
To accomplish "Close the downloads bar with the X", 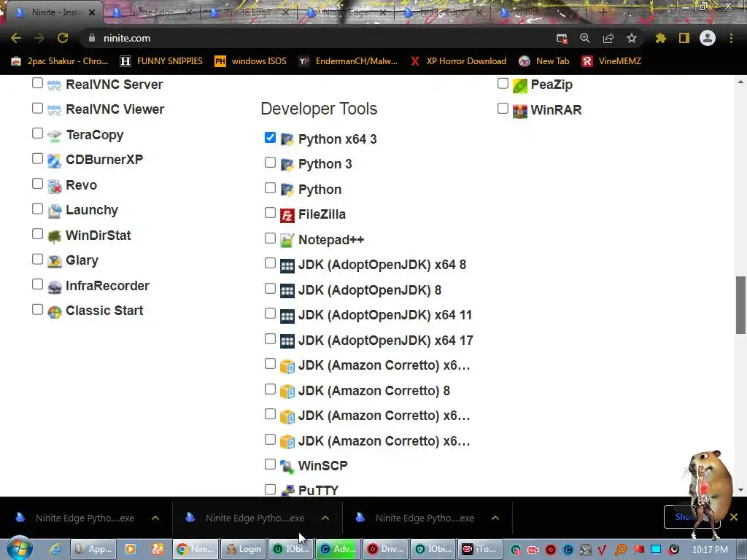I will tap(734, 517).
